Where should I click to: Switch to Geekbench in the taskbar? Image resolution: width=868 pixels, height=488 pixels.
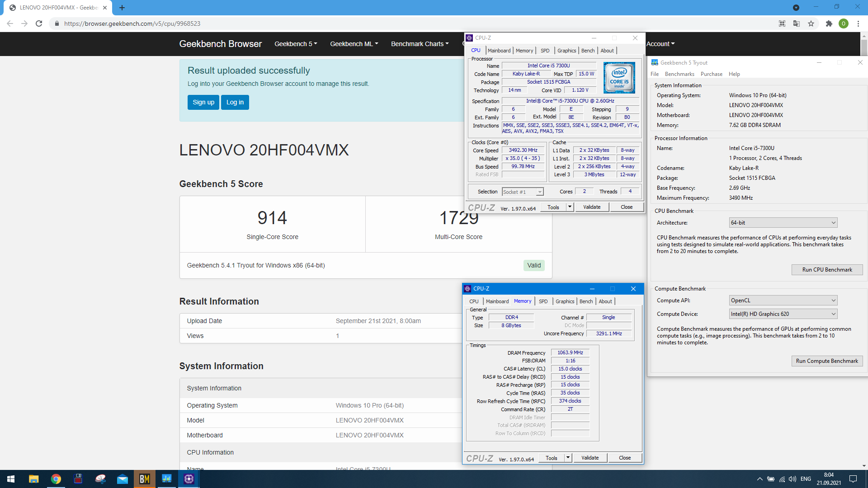point(167,479)
